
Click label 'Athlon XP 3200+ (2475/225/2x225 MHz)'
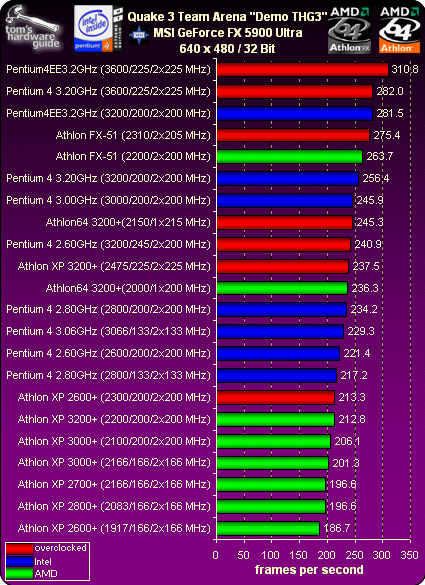coord(114,266)
